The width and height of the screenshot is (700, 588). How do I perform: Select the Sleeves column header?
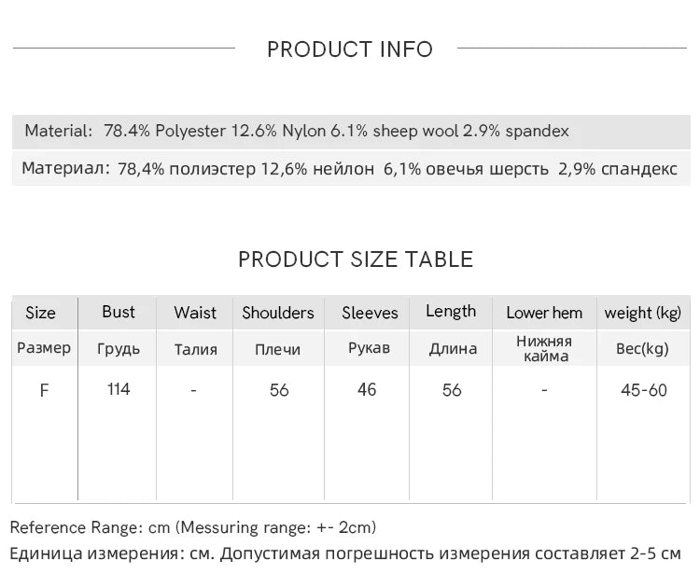click(x=370, y=313)
